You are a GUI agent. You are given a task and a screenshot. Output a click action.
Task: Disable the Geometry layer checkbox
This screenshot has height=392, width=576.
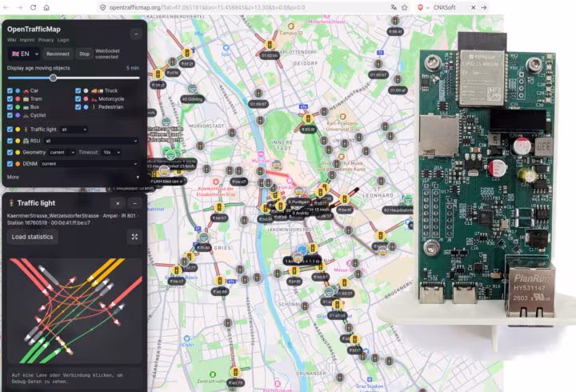(10, 152)
